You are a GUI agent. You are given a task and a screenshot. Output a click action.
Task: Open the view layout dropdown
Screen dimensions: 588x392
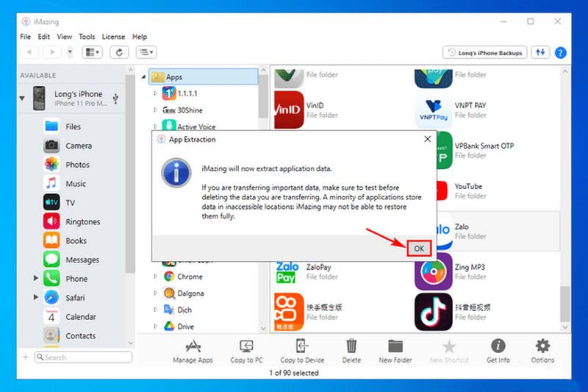pyautogui.click(x=93, y=52)
